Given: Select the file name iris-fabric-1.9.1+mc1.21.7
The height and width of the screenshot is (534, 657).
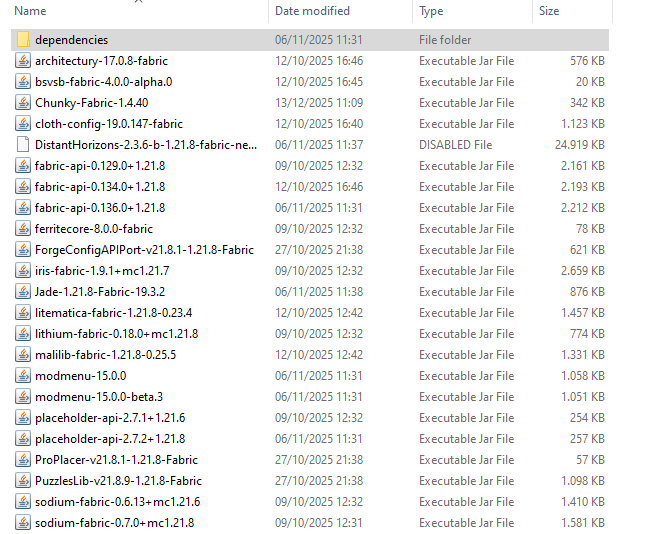Looking at the screenshot, I should [x=102, y=271].
